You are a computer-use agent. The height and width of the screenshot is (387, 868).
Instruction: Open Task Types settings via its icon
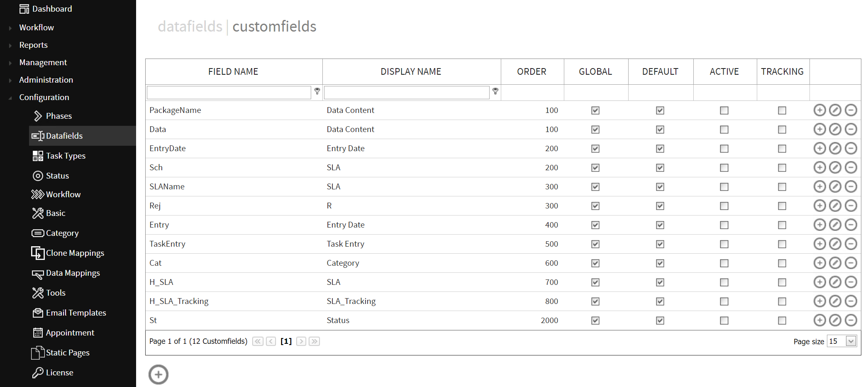[x=38, y=156]
